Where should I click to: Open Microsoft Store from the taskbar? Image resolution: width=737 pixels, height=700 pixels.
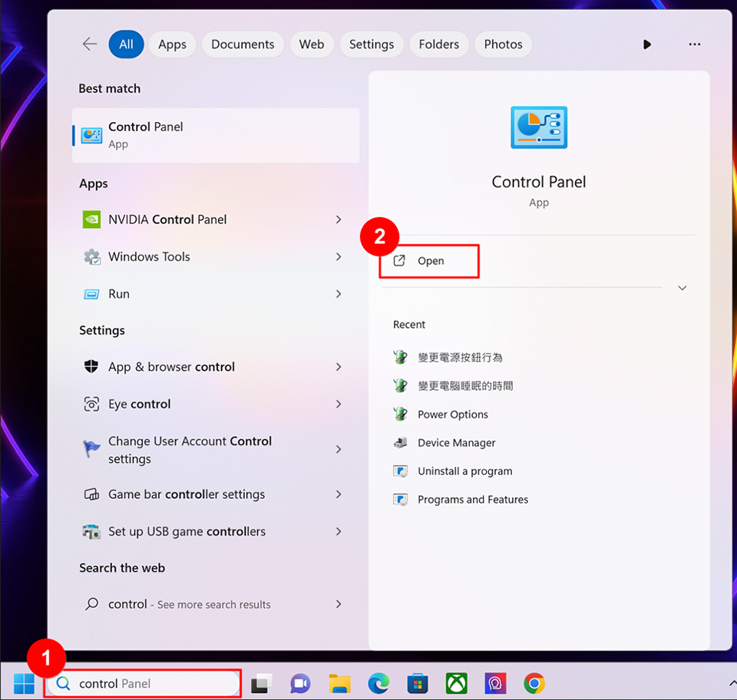click(x=418, y=684)
